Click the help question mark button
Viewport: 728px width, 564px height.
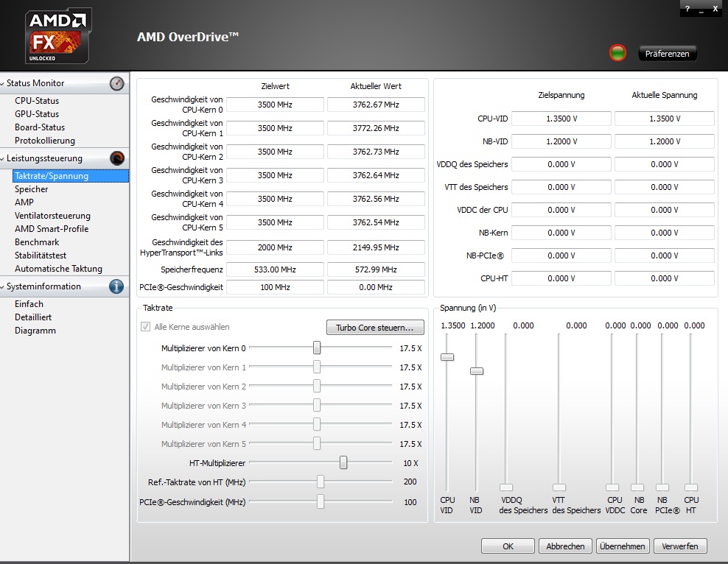[x=687, y=9]
